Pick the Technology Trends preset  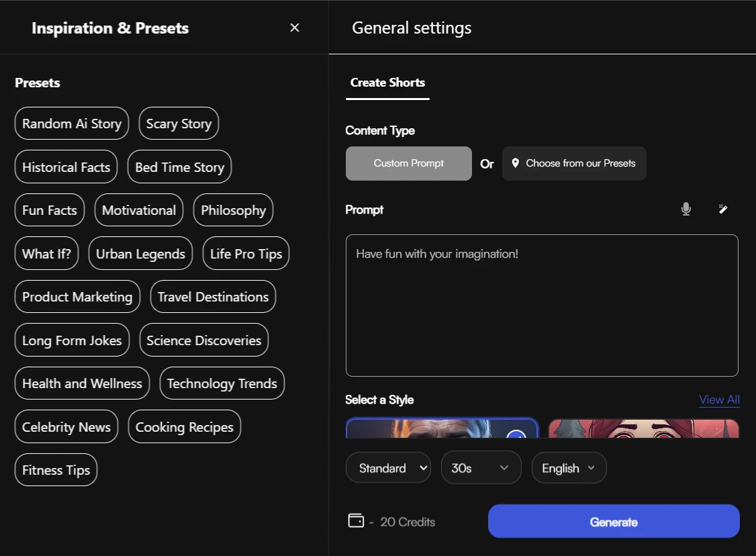pos(222,383)
